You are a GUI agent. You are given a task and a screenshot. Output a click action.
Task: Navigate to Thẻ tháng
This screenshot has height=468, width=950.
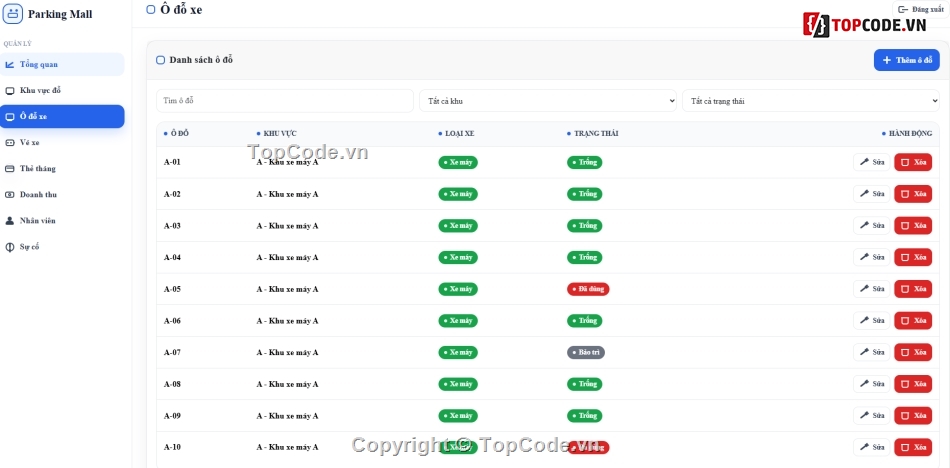pos(62,169)
